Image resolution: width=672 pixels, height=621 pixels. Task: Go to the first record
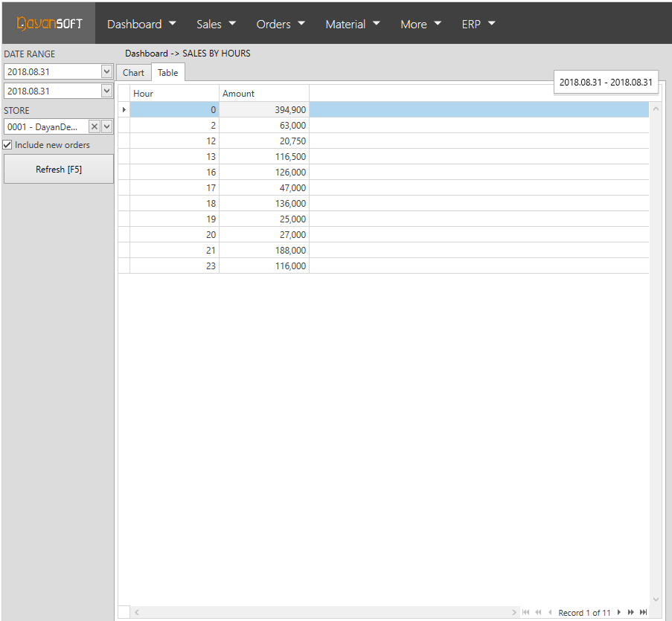point(526,612)
